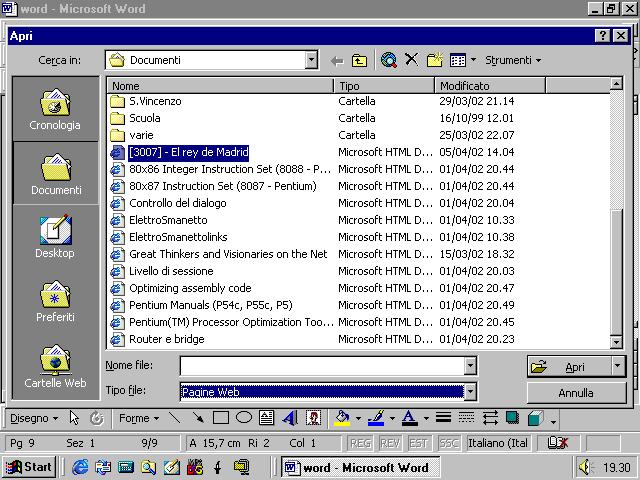Viewport: 640px width, 480px height.
Task: Open the Strumenti menu
Action: point(513,60)
